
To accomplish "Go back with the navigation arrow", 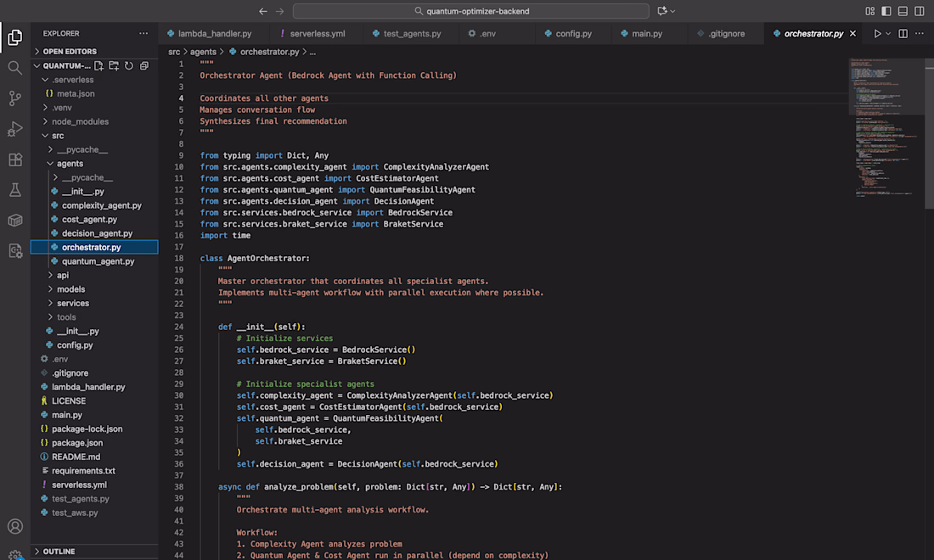I will click(x=262, y=11).
